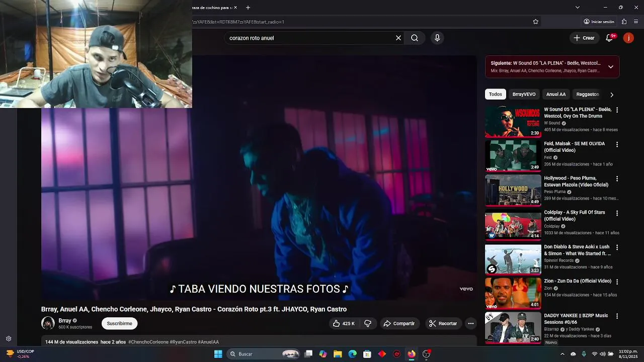Open W Sound 05 LA PLENA thumbnail
Viewport: 644px width, 362px height.
(513, 121)
